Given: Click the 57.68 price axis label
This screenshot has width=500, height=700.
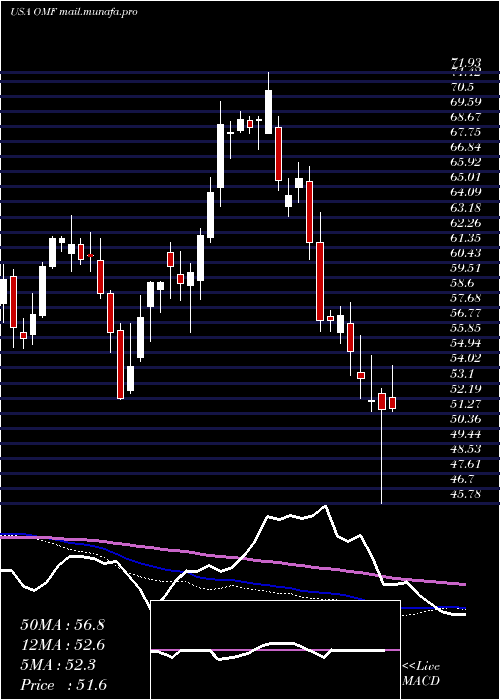Looking at the screenshot, I should (x=467, y=298).
